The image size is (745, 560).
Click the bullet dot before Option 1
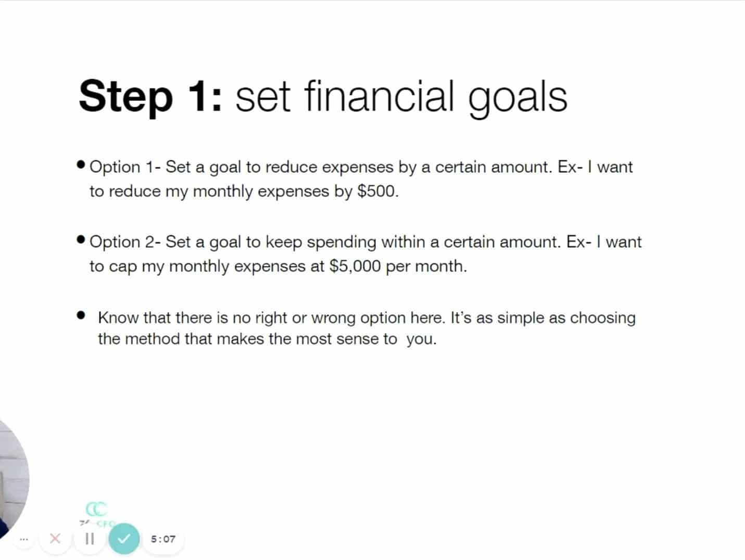[x=80, y=165]
